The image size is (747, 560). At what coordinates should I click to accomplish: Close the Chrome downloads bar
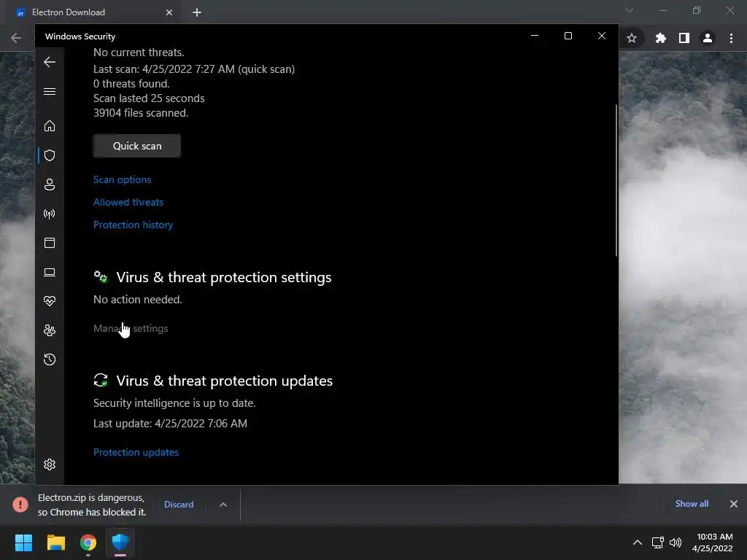(734, 504)
